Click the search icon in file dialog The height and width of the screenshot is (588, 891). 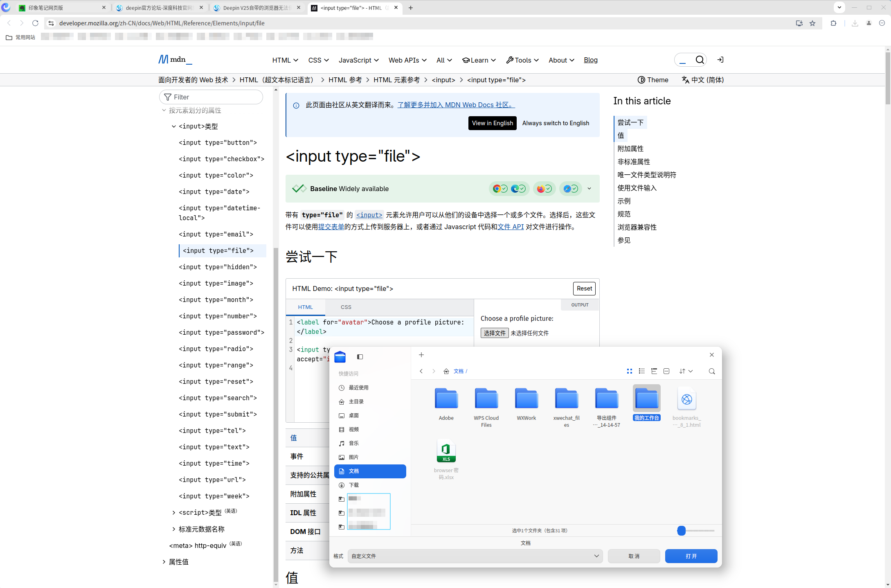point(712,371)
